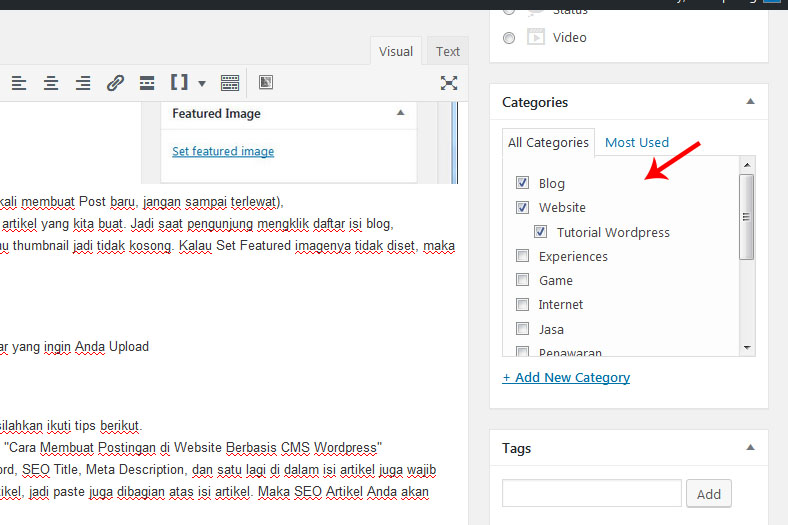This screenshot has height=525, width=788.
Task: Align text left in the editor toolbar
Action: point(19,83)
